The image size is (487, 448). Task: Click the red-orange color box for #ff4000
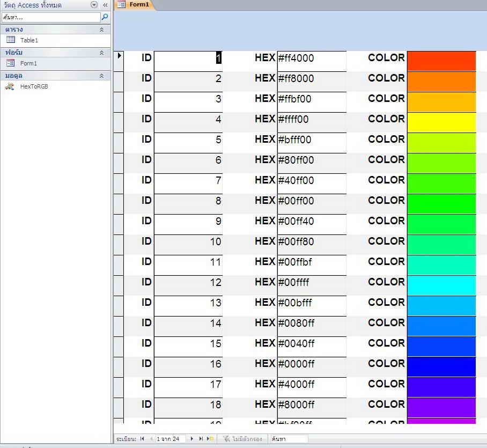coord(441,61)
